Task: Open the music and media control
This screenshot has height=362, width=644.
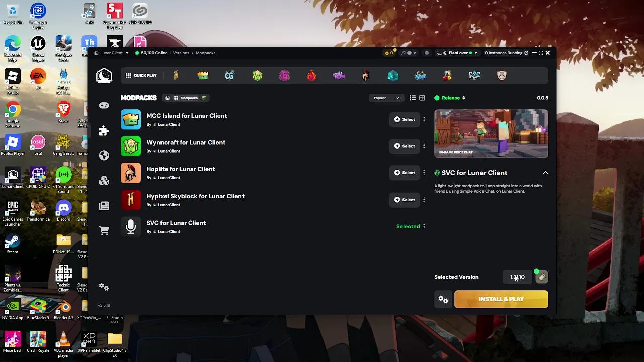Action: point(409,53)
